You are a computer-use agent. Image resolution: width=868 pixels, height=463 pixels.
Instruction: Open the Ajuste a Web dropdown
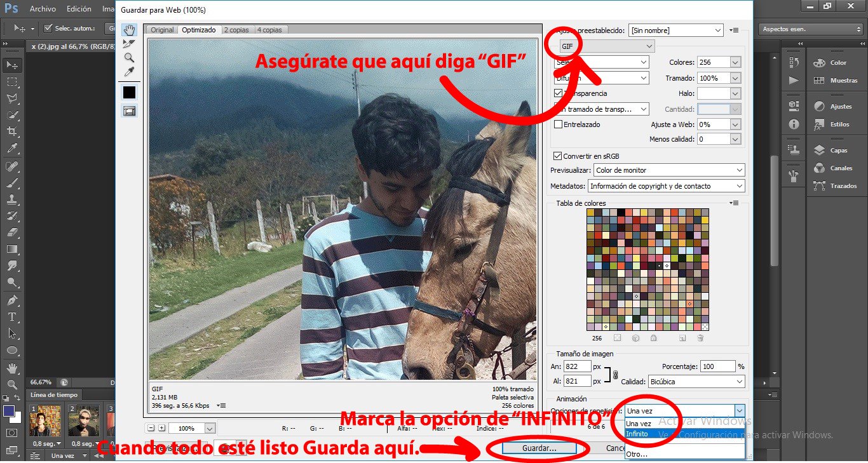(x=719, y=124)
